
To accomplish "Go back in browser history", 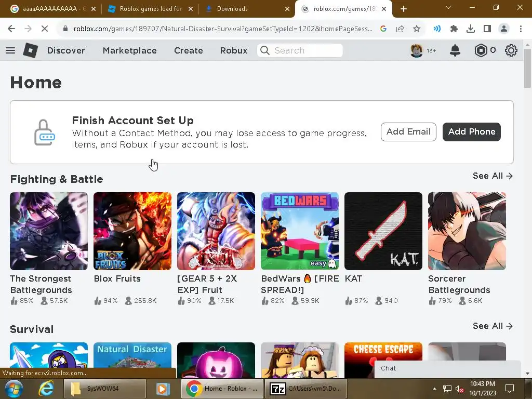I will coord(11,29).
